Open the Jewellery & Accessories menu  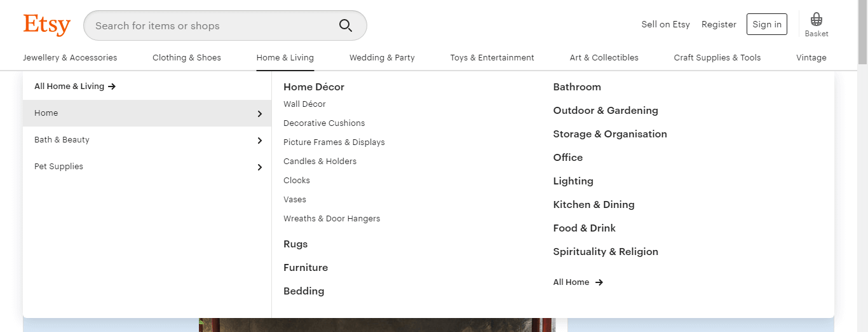pos(70,57)
